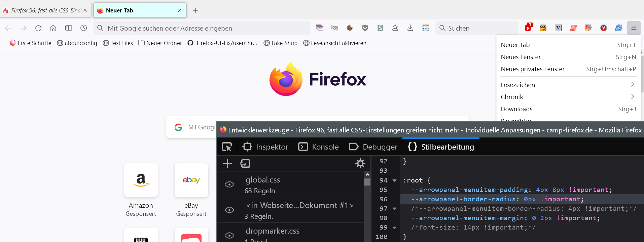Open the bookmarks star tray icon
Screen dimensions: 644x242
(x=395, y=28)
